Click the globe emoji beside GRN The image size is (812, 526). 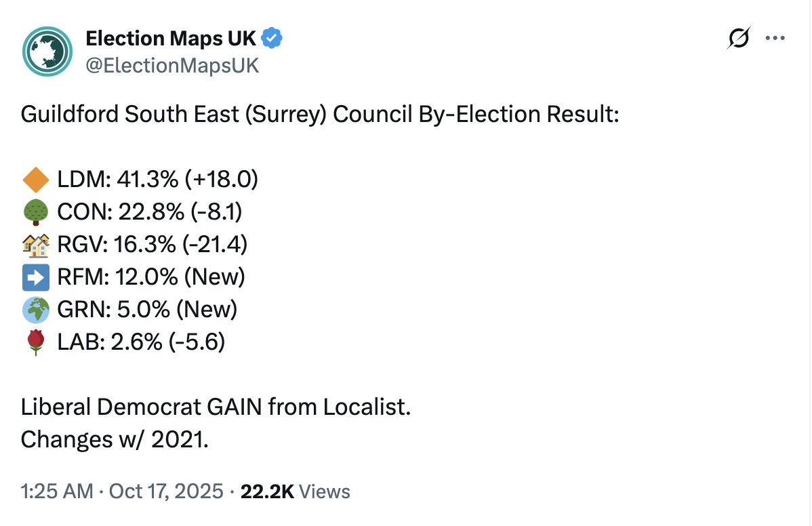35,310
